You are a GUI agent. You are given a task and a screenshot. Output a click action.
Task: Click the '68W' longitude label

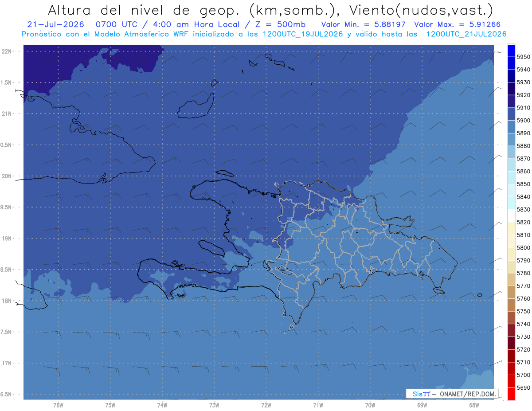(474, 405)
